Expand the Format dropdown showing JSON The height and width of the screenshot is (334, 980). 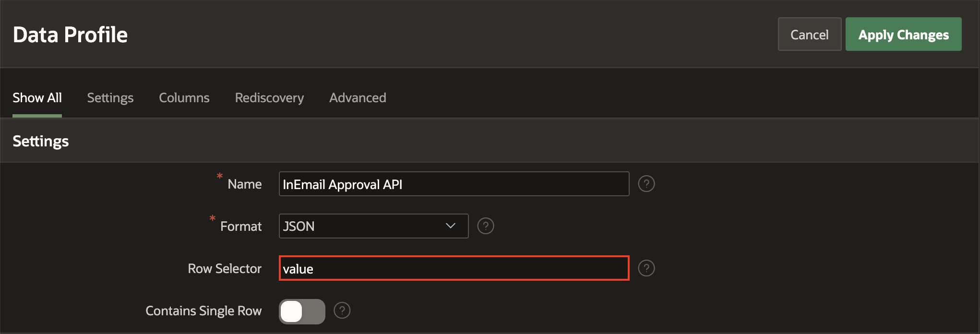click(373, 226)
